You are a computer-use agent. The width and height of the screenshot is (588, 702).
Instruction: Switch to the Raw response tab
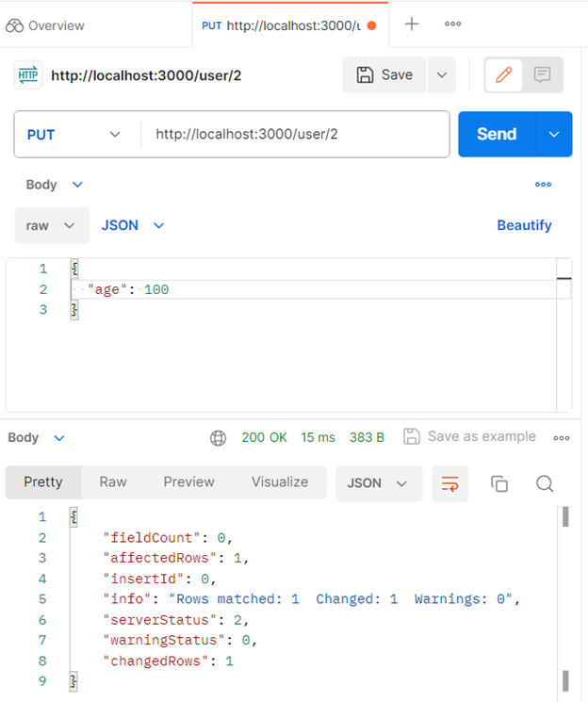pos(113,482)
